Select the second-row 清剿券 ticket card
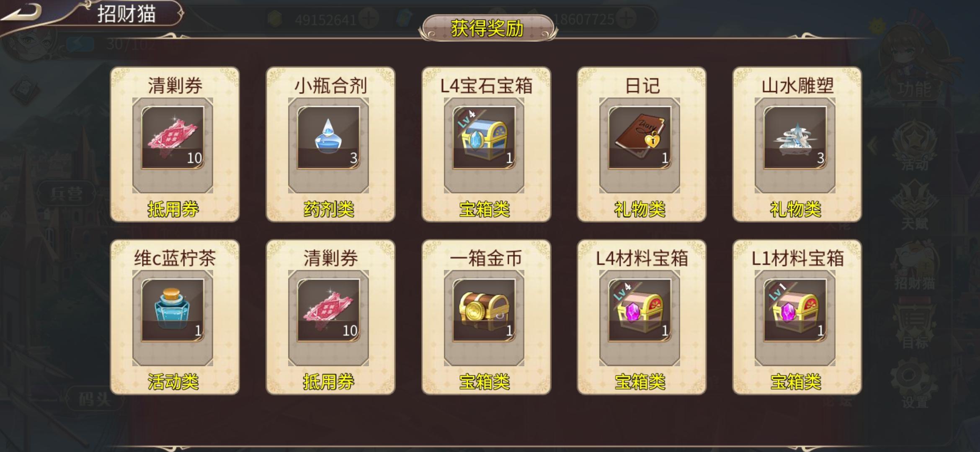980x452 pixels. click(330, 317)
